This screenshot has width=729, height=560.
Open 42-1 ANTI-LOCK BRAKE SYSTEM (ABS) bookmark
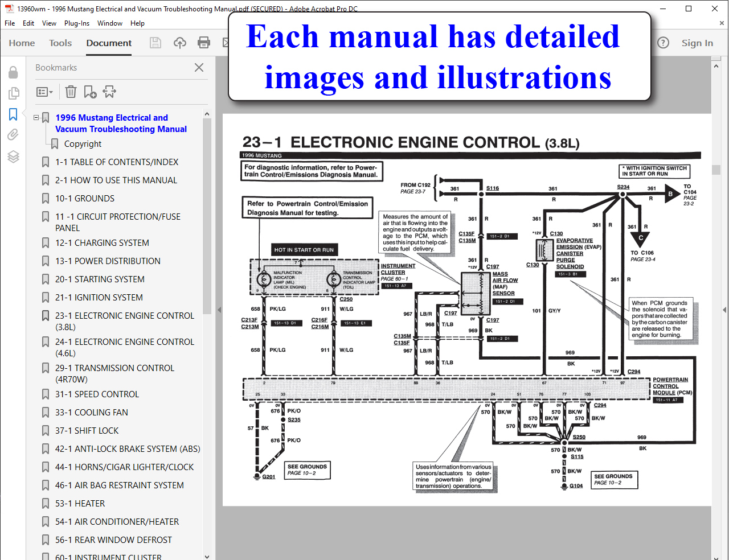tap(128, 449)
